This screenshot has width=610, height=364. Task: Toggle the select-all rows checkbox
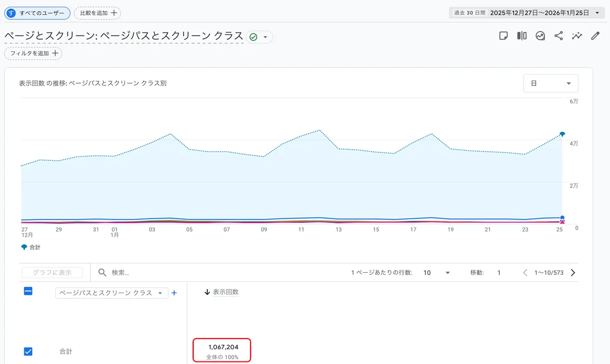click(28, 291)
